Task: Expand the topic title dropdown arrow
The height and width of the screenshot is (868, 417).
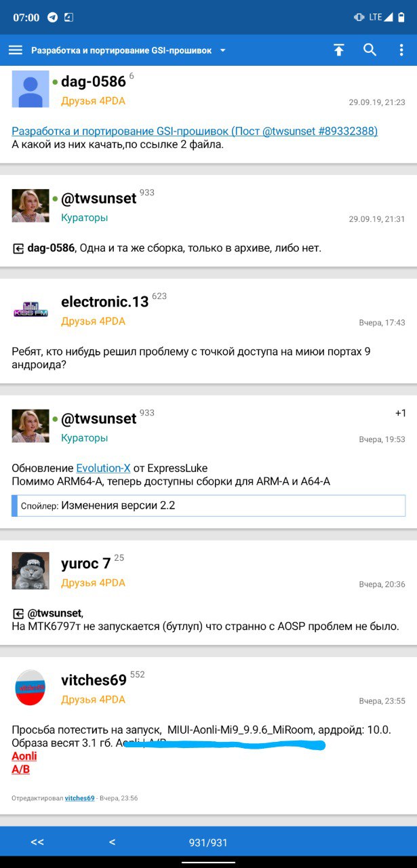Action: pos(223,51)
